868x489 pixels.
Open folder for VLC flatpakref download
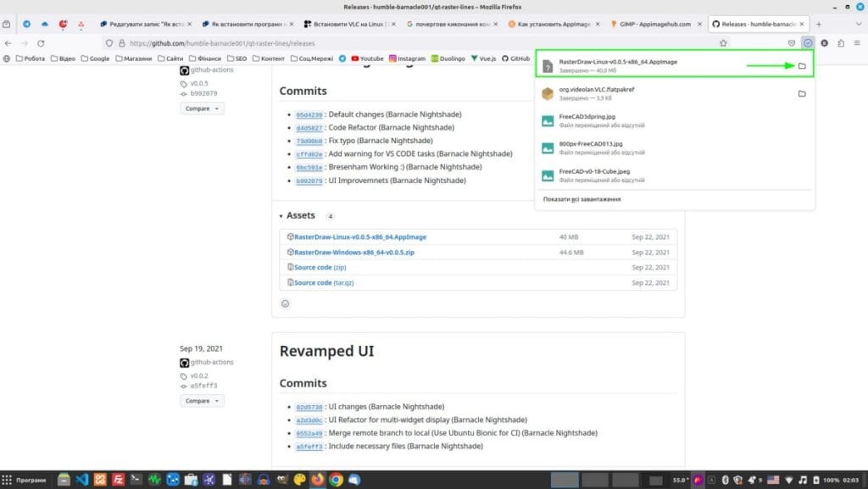tap(804, 92)
